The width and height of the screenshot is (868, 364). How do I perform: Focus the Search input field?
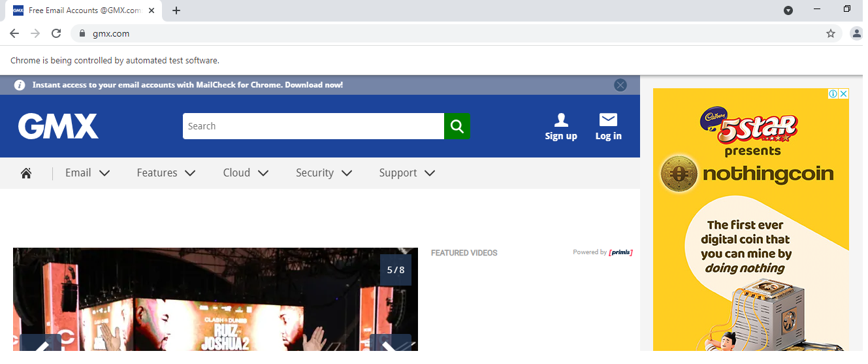coord(313,126)
